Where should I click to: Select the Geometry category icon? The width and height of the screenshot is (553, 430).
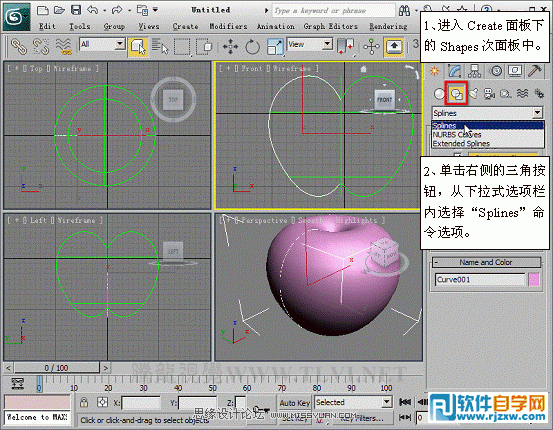(x=439, y=93)
